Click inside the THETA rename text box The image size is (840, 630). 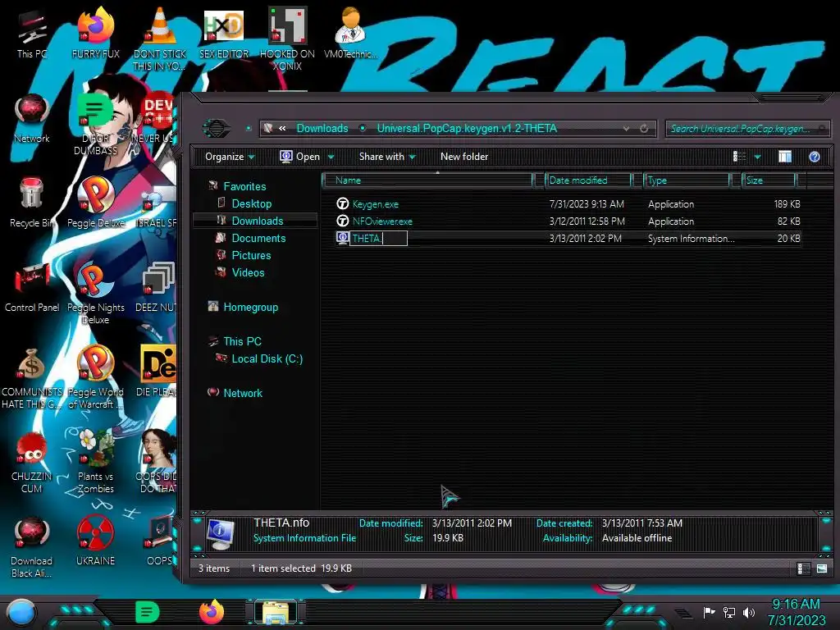click(x=378, y=239)
